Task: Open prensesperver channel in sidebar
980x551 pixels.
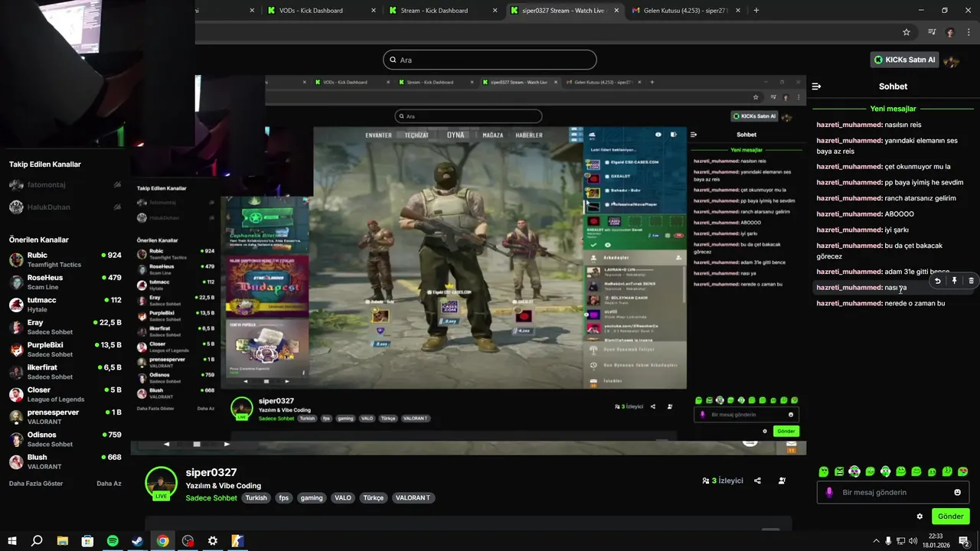Action: [x=65, y=416]
